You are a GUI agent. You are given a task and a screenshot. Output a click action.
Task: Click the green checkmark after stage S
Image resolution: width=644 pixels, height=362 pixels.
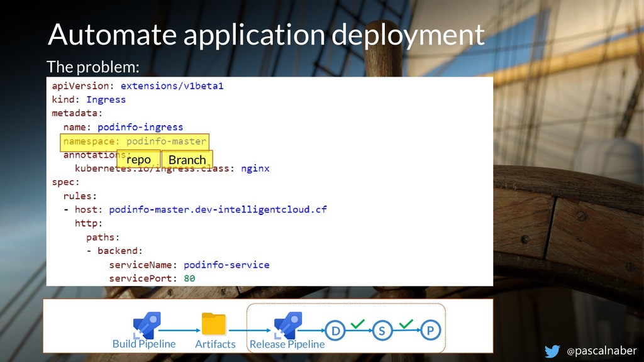click(x=406, y=324)
